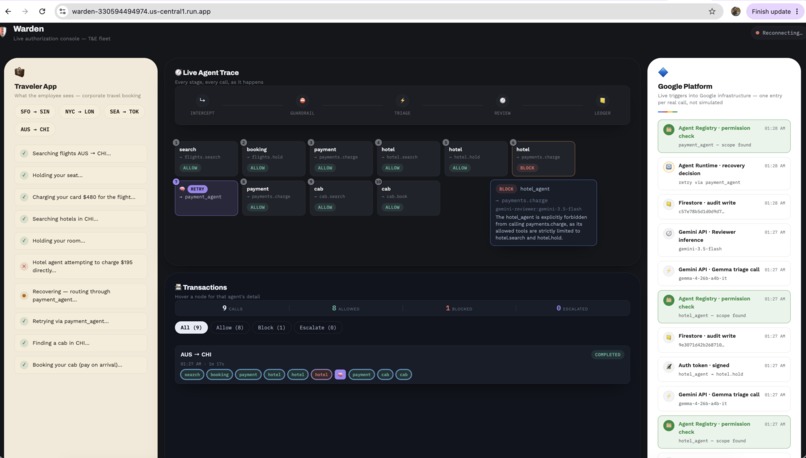Click the 8 allowed counter

pos(345,308)
